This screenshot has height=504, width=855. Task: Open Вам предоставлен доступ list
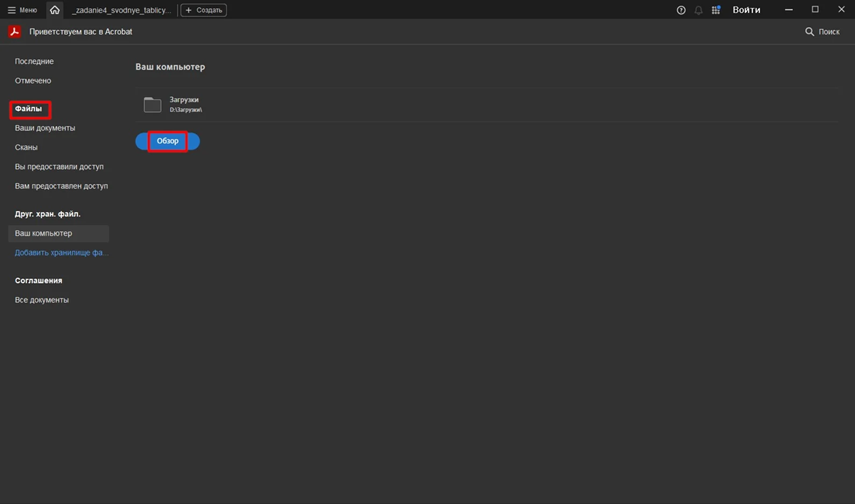coord(61,186)
